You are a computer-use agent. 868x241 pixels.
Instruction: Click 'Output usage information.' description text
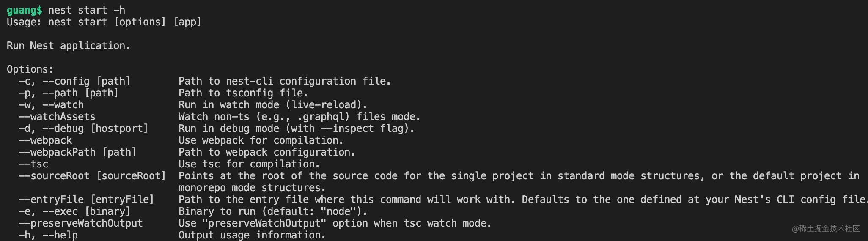pyautogui.click(x=252, y=235)
